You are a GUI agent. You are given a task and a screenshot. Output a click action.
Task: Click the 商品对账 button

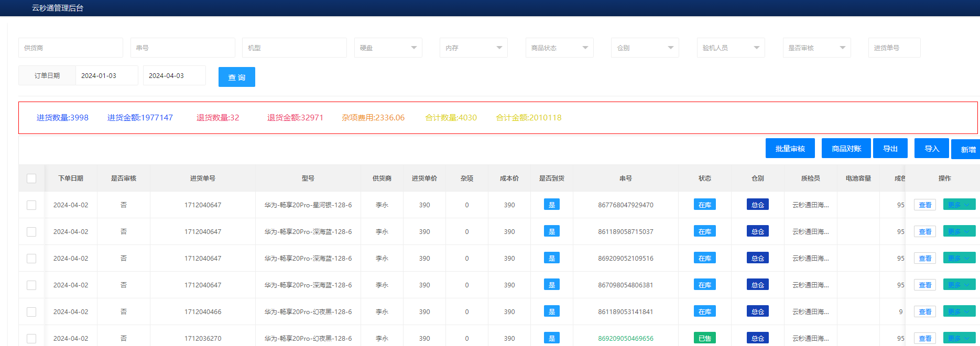pyautogui.click(x=846, y=149)
